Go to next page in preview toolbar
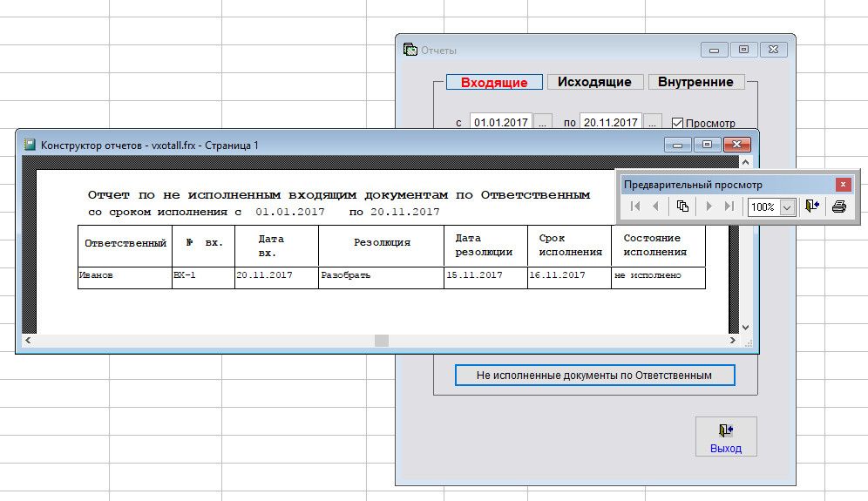The width and height of the screenshot is (868, 501). [x=709, y=206]
